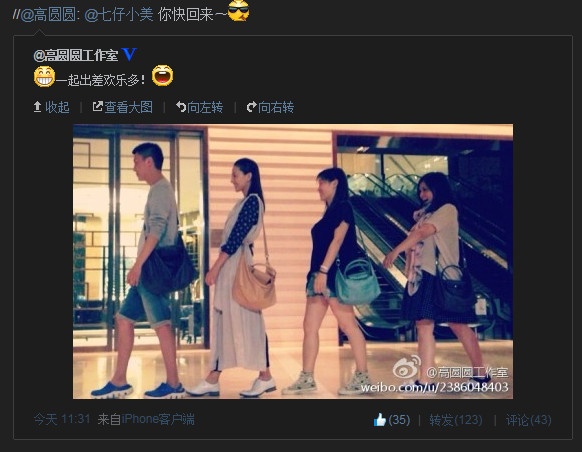Click the up-arrow collapse icon
This screenshot has height=452, width=582.
[x=37, y=107]
